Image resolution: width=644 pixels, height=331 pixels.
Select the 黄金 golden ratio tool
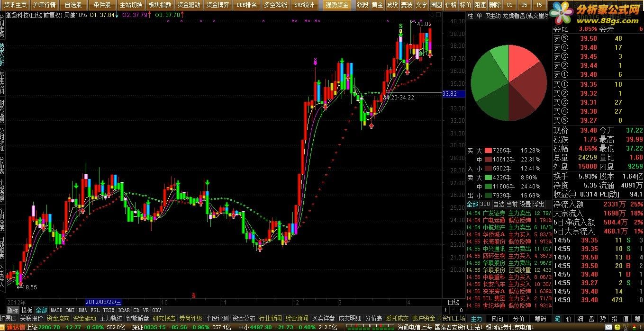tap(377, 5)
